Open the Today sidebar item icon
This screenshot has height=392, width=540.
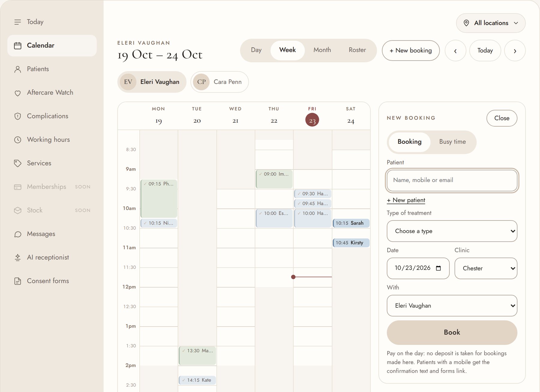pyautogui.click(x=18, y=22)
